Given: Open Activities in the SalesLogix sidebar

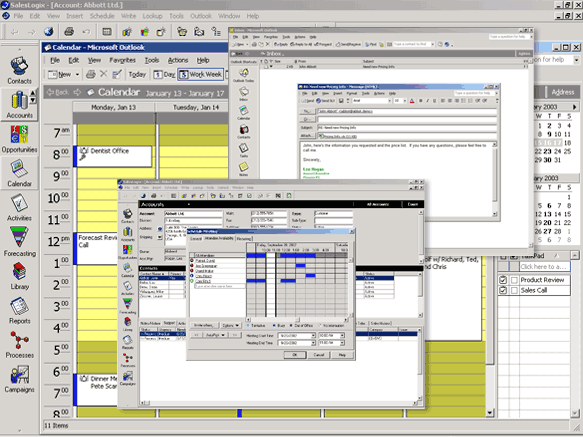Looking at the screenshot, I should (x=19, y=208).
